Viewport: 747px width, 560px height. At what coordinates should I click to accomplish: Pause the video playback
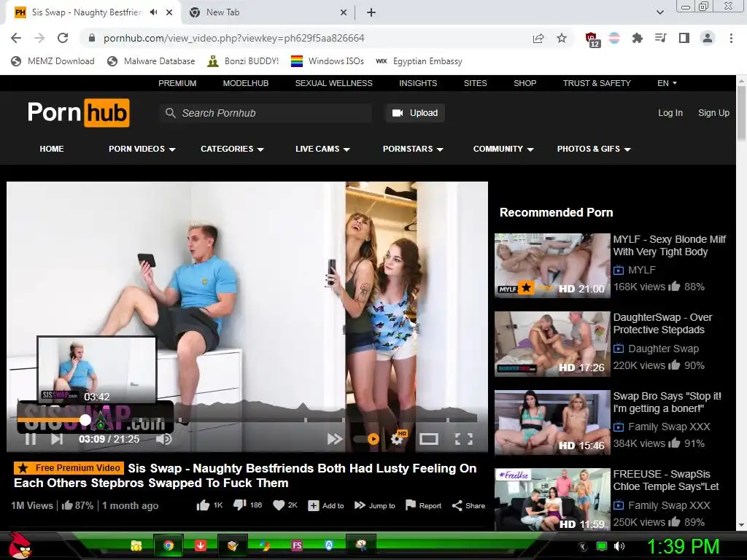[31, 439]
